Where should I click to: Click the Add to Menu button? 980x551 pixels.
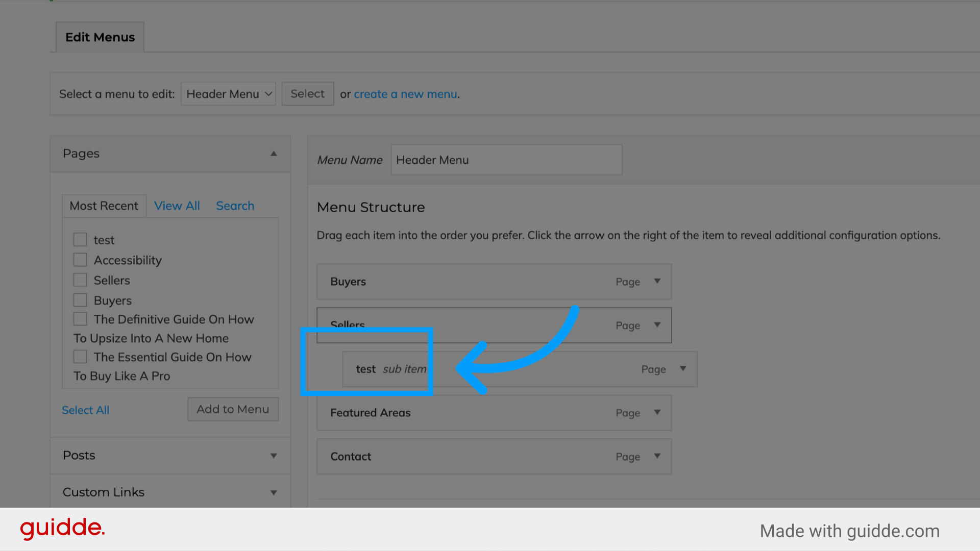233,409
